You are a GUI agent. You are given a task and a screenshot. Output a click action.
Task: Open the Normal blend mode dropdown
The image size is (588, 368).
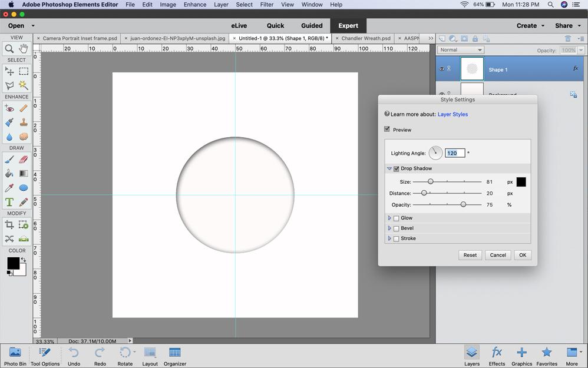[x=461, y=50]
